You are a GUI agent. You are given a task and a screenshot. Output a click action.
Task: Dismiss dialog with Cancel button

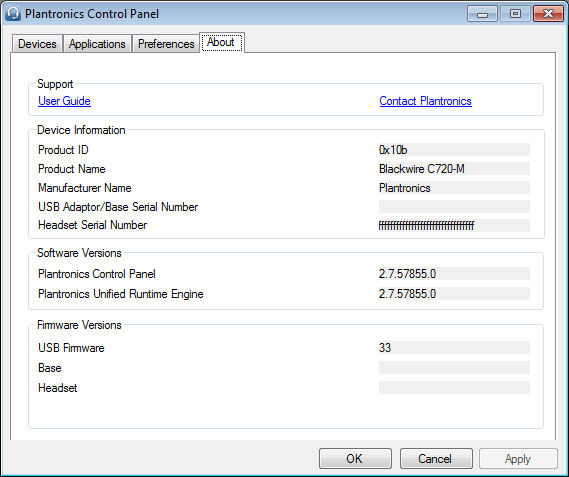[x=436, y=458]
